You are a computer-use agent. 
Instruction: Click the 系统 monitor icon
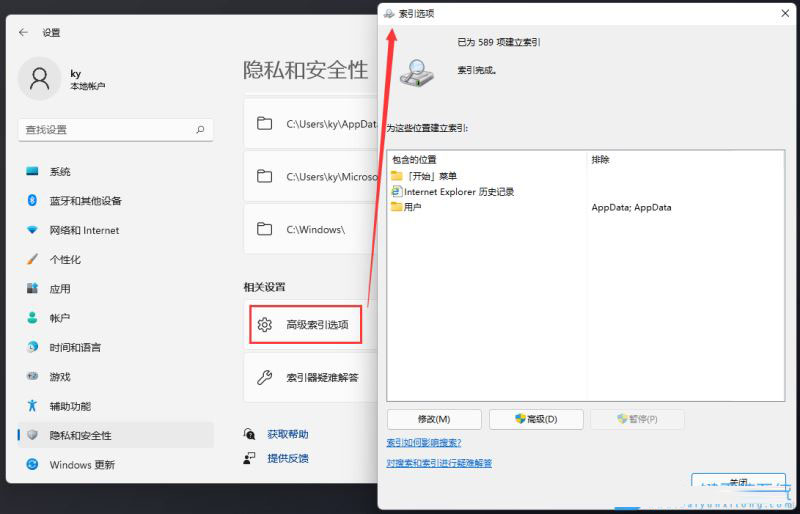[32, 172]
